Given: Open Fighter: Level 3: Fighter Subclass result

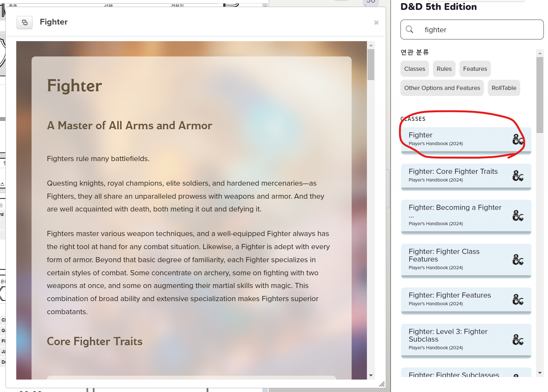Looking at the screenshot, I should (x=466, y=341).
